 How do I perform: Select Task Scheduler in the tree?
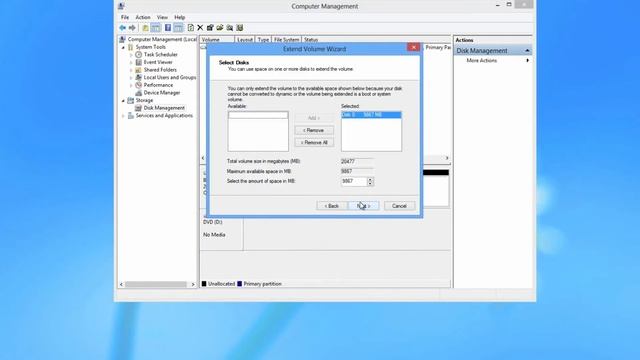(x=160, y=54)
